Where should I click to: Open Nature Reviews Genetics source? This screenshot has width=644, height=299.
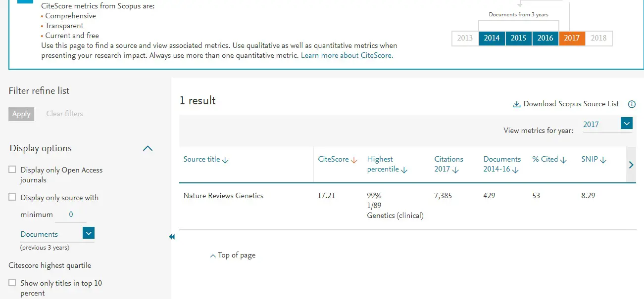pyautogui.click(x=223, y=196)
